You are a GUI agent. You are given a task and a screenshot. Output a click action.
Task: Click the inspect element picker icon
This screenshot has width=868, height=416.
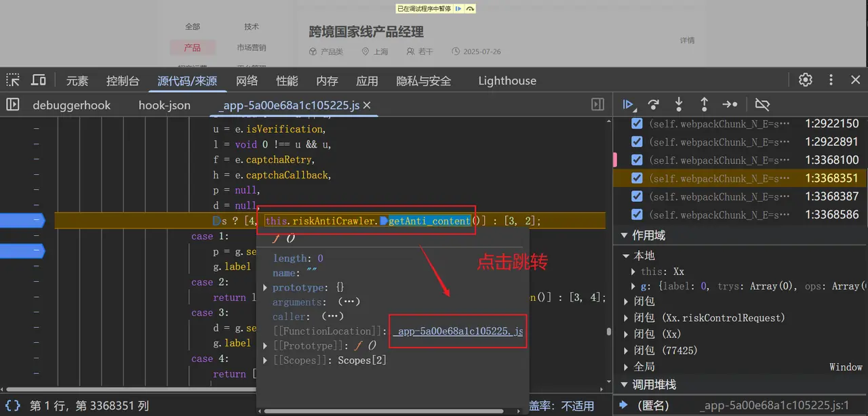tap(13, 80)
